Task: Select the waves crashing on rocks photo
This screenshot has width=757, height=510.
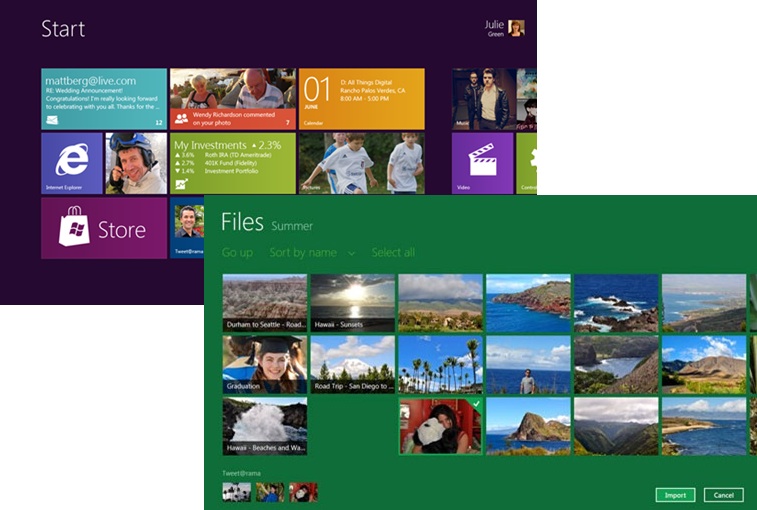Action: coord(616,303)
